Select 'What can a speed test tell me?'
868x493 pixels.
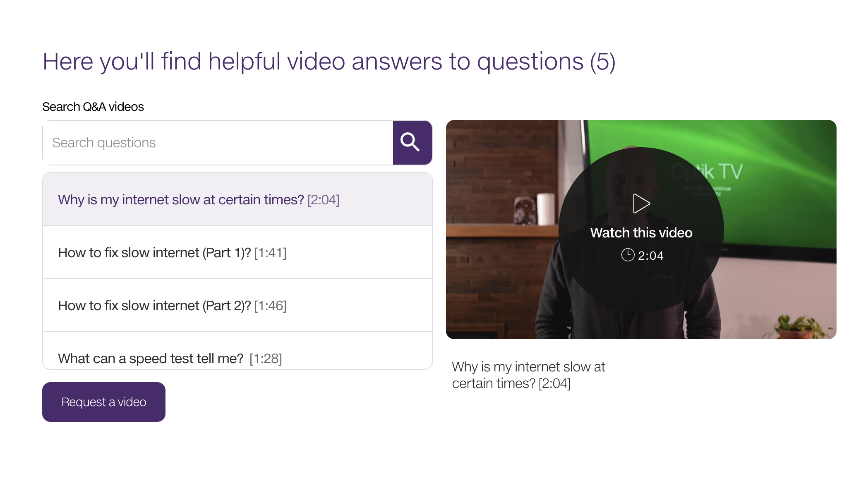coord(151,358)
